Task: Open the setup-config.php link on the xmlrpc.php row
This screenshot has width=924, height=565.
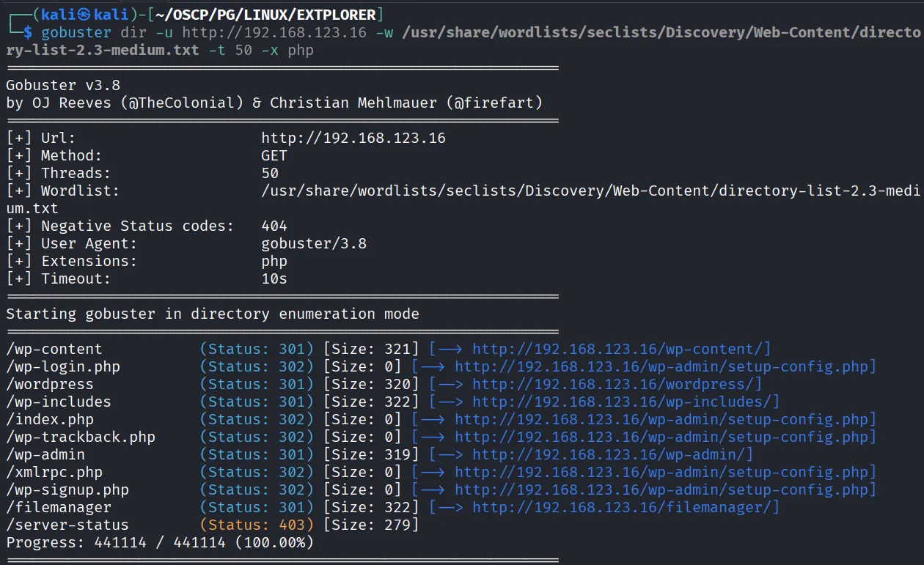Action: point(661,472)
